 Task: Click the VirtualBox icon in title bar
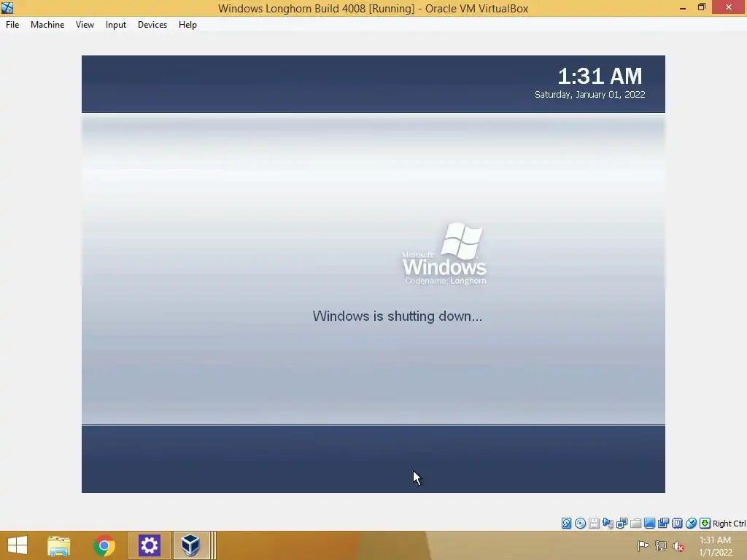pyautogui.click(x=7, y=7)
